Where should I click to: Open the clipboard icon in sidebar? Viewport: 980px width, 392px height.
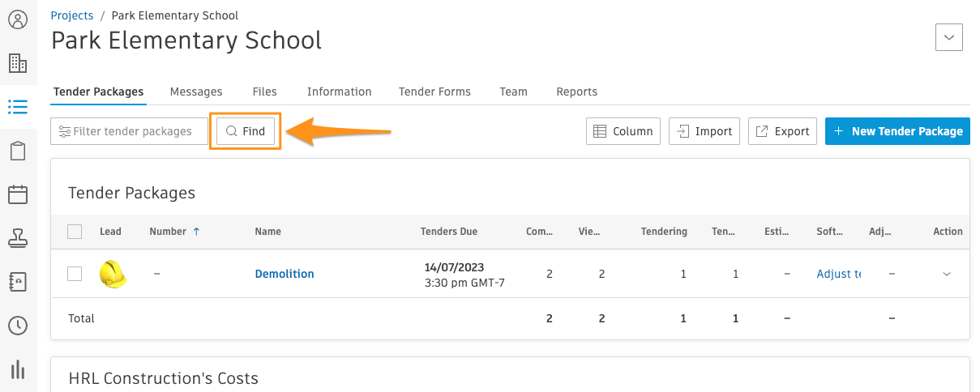coord(18,151)
